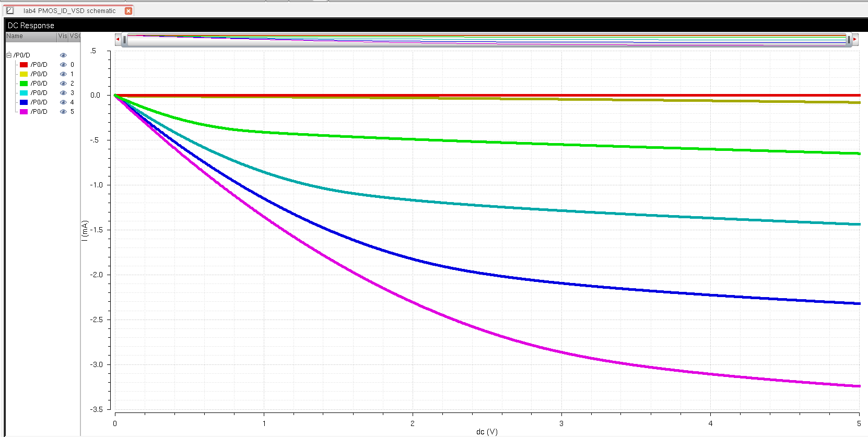Click the overview strip thumbnail

coord(486,40)
